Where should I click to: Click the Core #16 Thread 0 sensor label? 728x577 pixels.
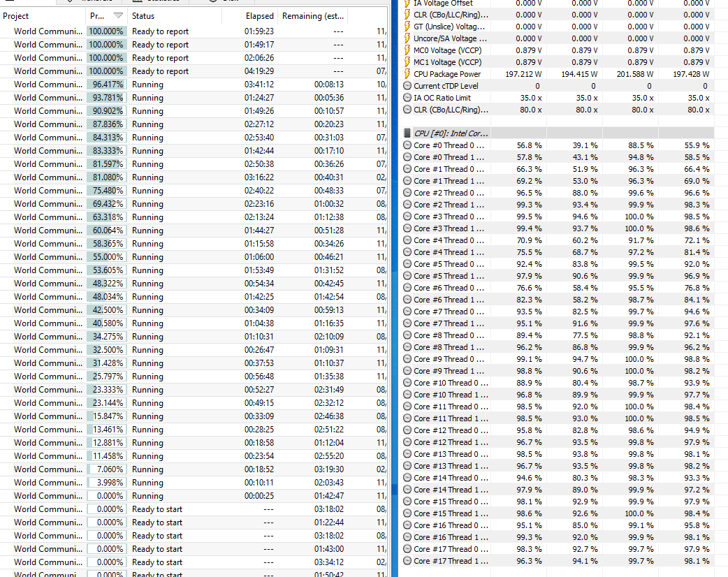click(451, 525)
